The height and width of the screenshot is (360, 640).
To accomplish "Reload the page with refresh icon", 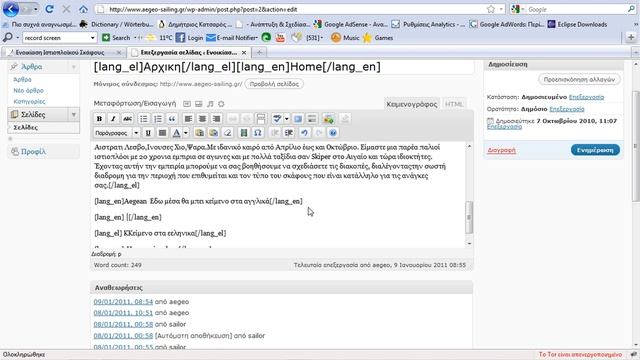I will pos(49,9).
